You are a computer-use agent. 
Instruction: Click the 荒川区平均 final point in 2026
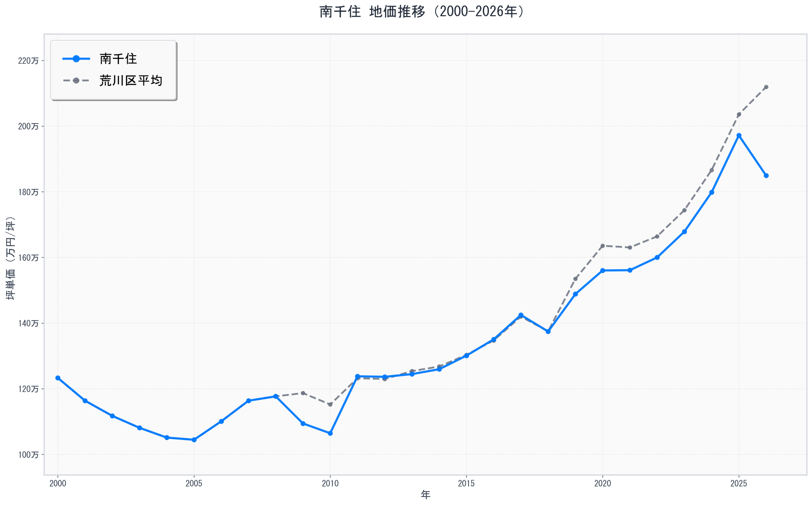tap(766, 87)
